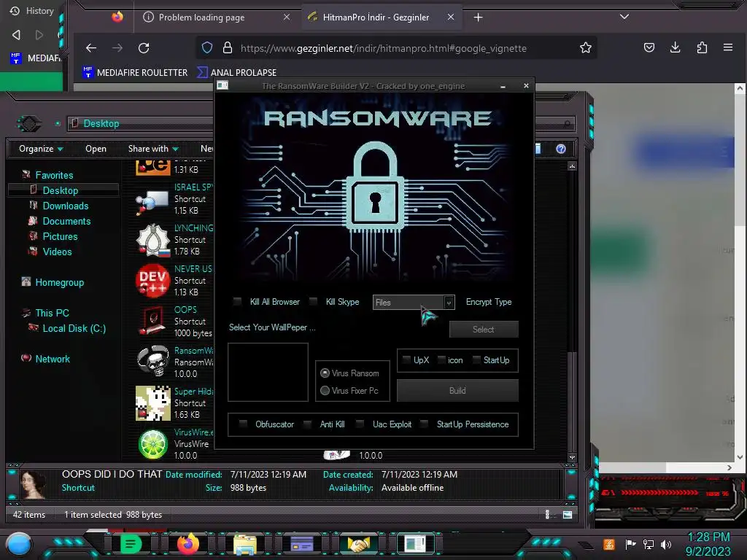Open File Explorer from the taskbar
Viewport: 747px width, 560px height.
(245, 544)
